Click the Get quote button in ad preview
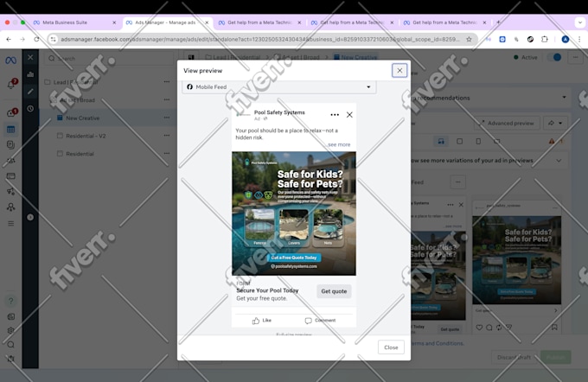The image size is (588, 382). pos(334,291)
